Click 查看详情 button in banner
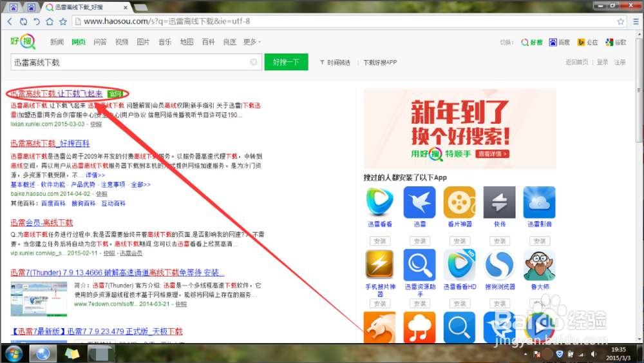The width and height of the screenshot is (644, 363). 493,153
